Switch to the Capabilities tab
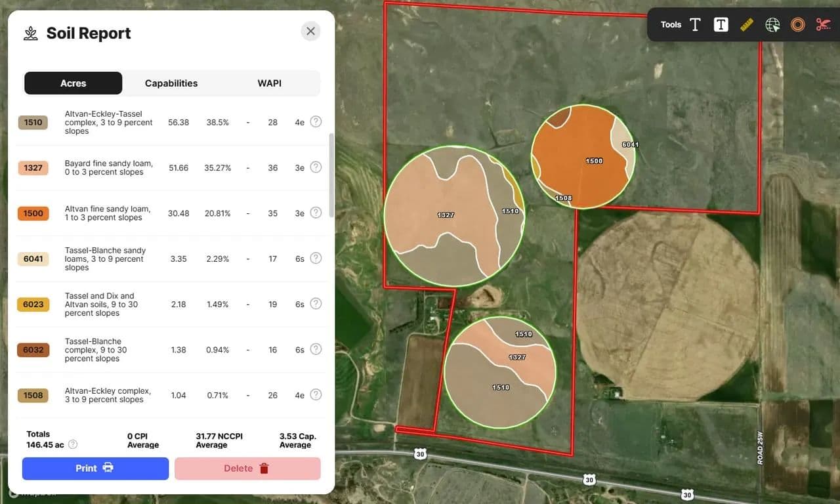The image size is (840, 504). [171, 83]
